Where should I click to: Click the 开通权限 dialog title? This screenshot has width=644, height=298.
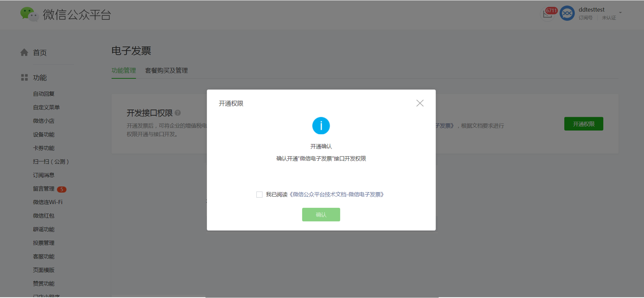point(231,103)
